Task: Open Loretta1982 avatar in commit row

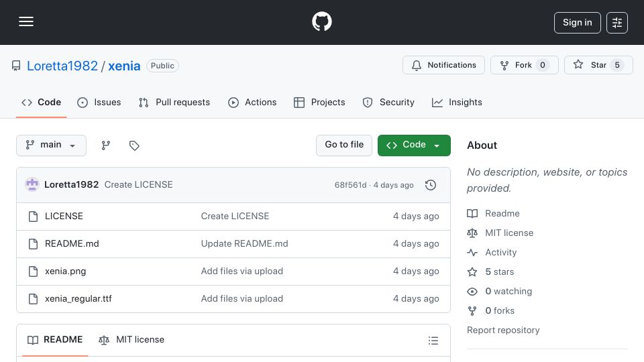Action: (32, 185)
